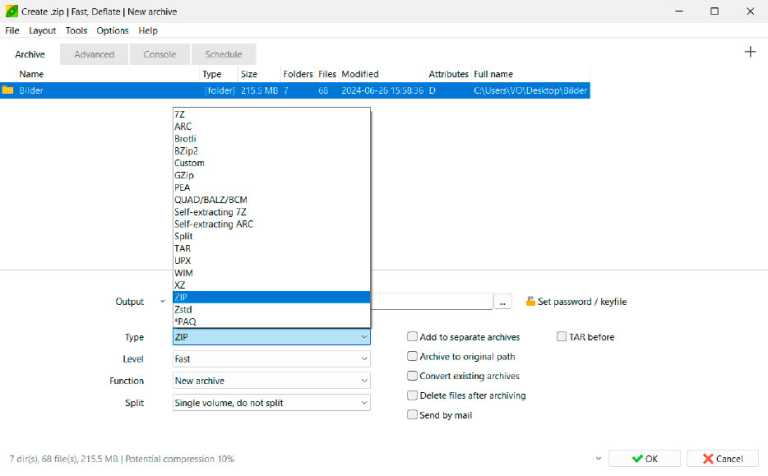Click the down arrow left of OK
The image size is (768, 476).
(x=598, y=459)
